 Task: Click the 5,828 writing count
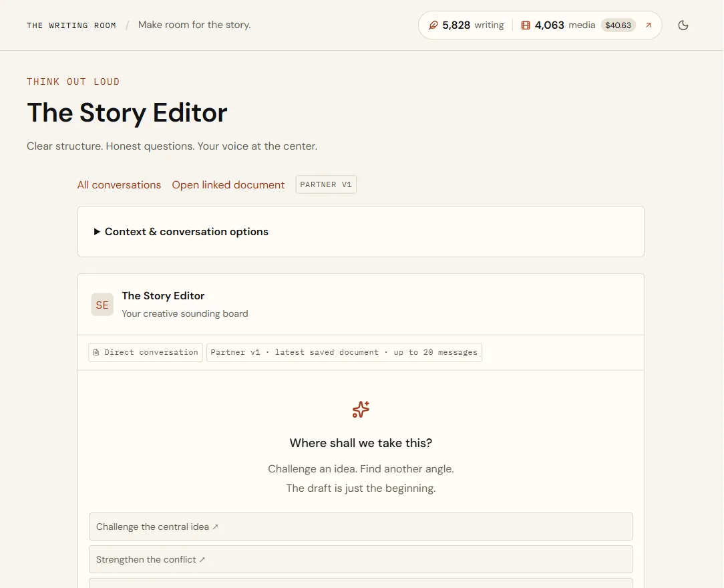click(x=473, y=25)
